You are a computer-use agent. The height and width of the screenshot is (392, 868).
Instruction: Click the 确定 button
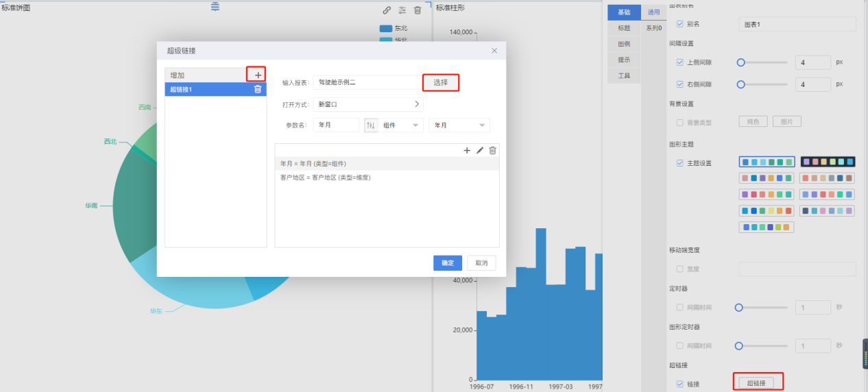coord(447,263)
